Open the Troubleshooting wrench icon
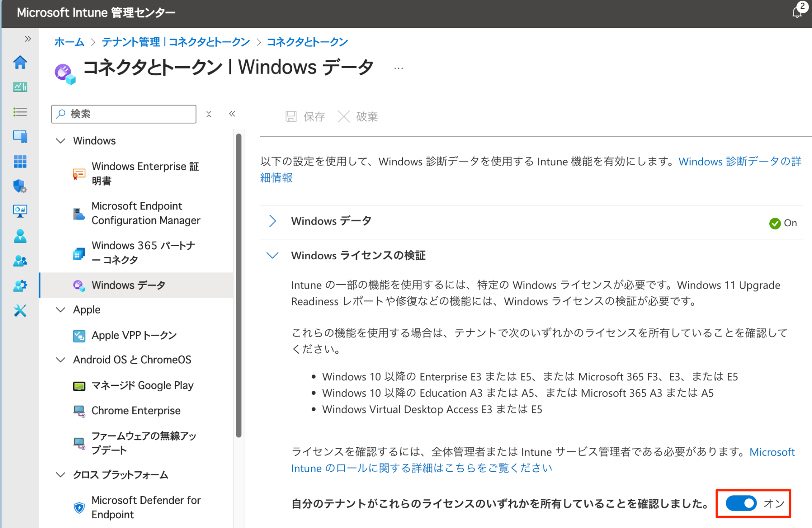The image size is (812, 528). 20,311
